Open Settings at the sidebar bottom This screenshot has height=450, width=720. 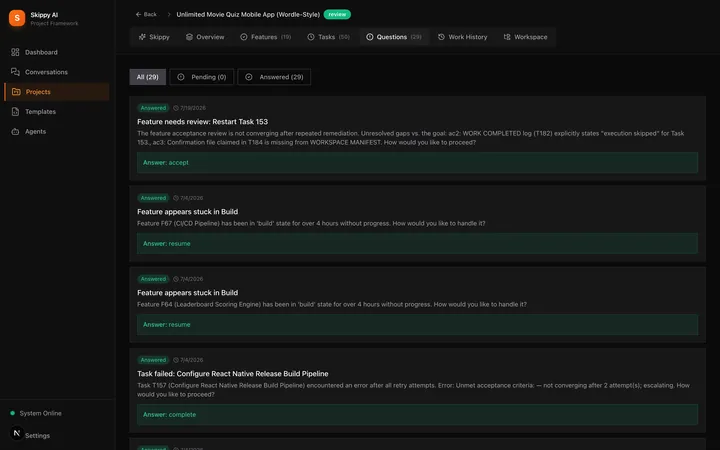37,435
